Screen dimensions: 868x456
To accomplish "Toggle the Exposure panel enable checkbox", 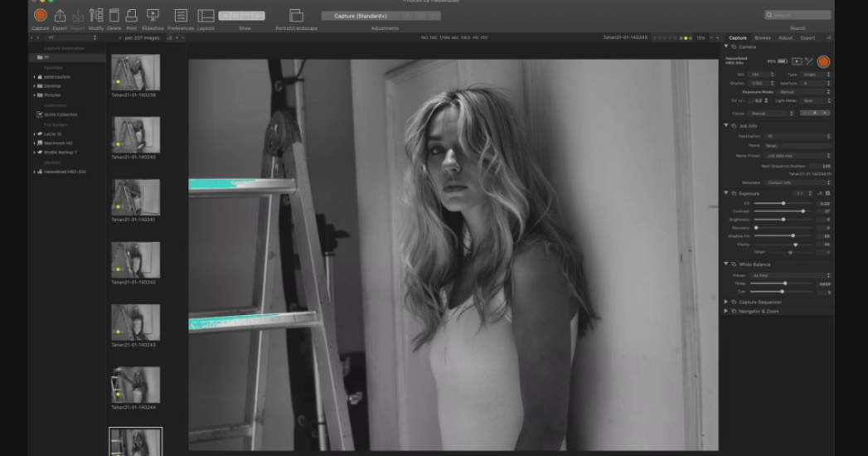I will tap(828, 193).
